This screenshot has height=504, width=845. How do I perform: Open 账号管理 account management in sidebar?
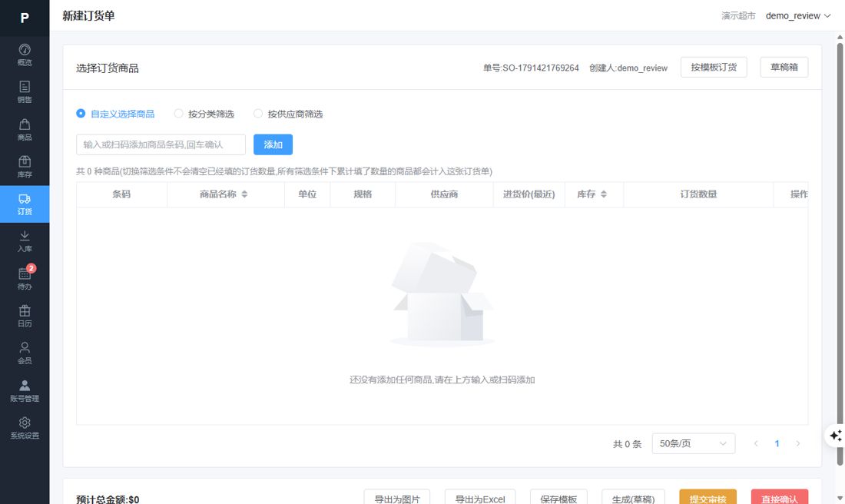click(x=25, y=391)
